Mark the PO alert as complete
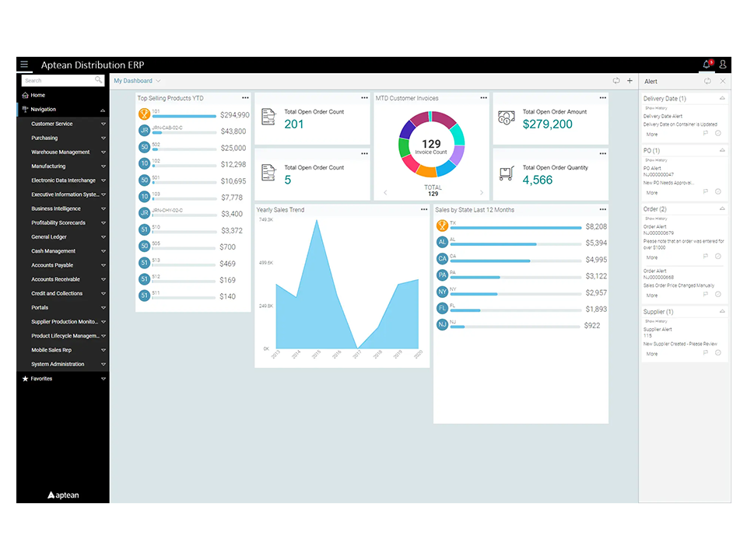This screenshot has height=560, width=747. (x=717, y=192)
